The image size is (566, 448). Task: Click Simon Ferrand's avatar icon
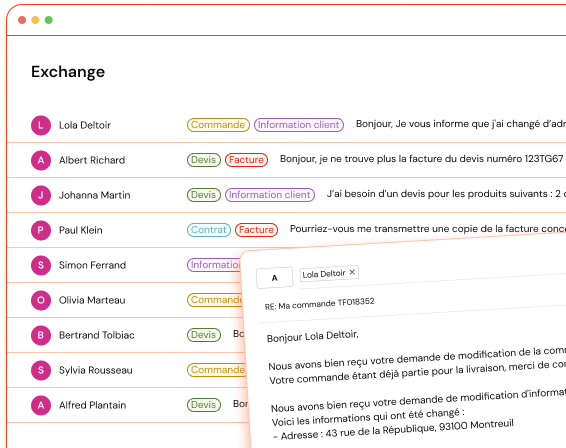click(41, 265)
